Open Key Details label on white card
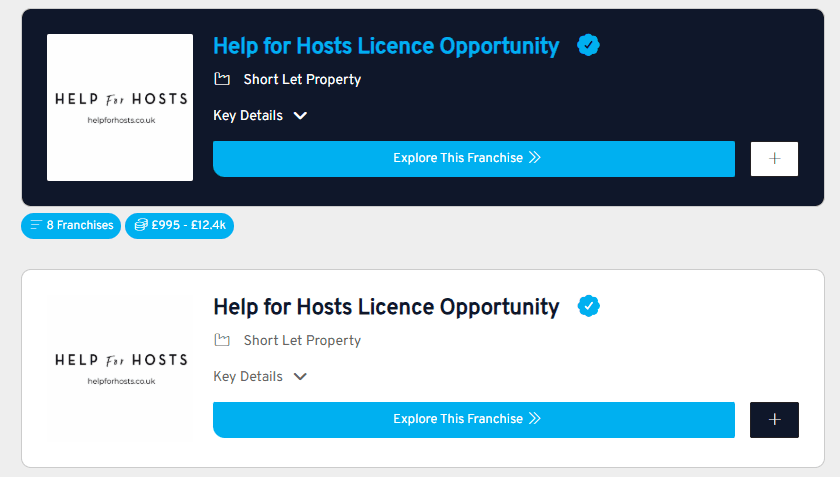The height and width of the screenshot is (477, 840). tap(248, 377)
